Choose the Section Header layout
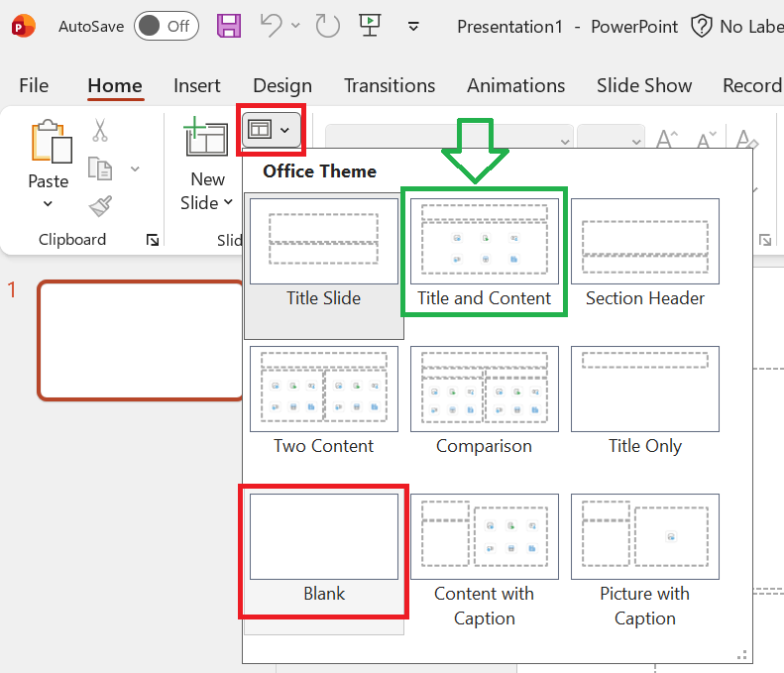This screenshot has width=784, height=673. [645, 254]
